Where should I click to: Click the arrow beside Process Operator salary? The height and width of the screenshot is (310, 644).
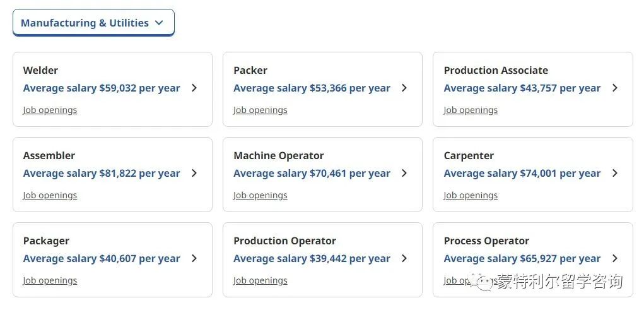coord(615,258)
